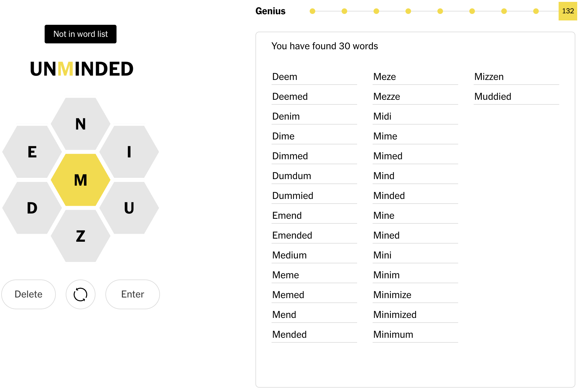This screenshot has height=392, width=580.
Task: Click the 'You have found 30 words' heading
Action: coord(325,46)
